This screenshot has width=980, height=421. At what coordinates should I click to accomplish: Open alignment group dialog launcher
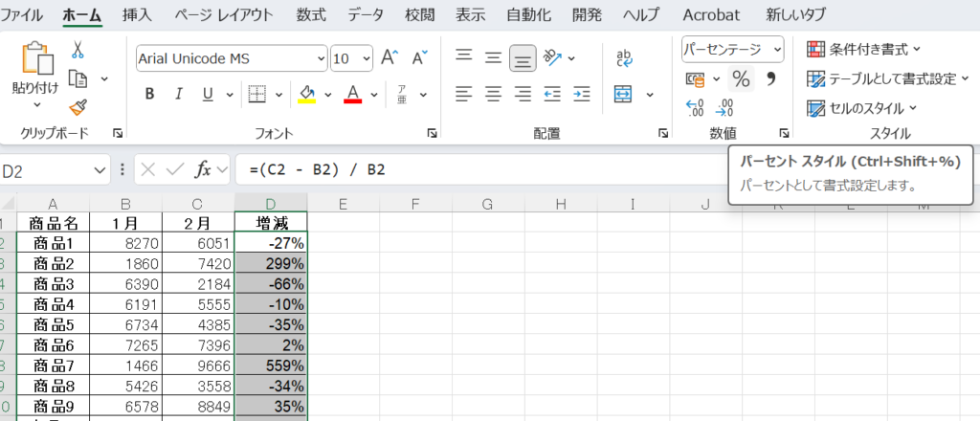(662, 133)
